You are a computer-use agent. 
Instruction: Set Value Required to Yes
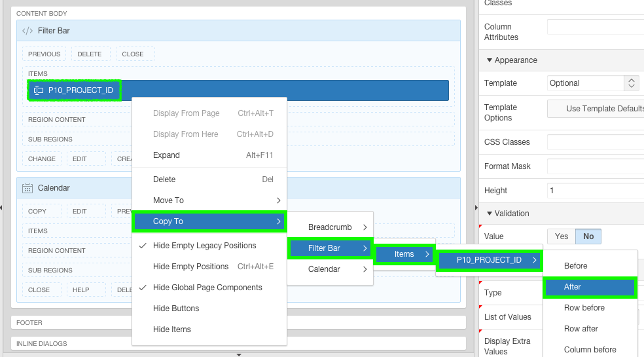tap(561, 236)
